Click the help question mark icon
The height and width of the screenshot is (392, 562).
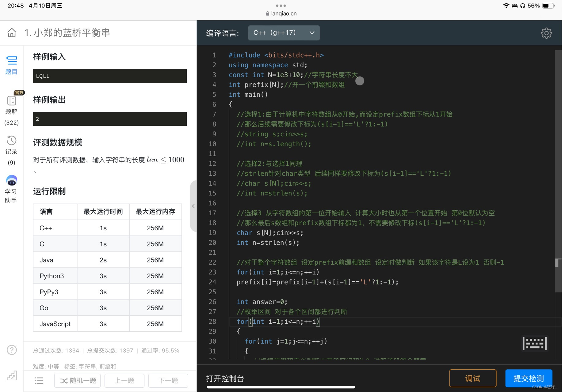(x=12, y=350)
